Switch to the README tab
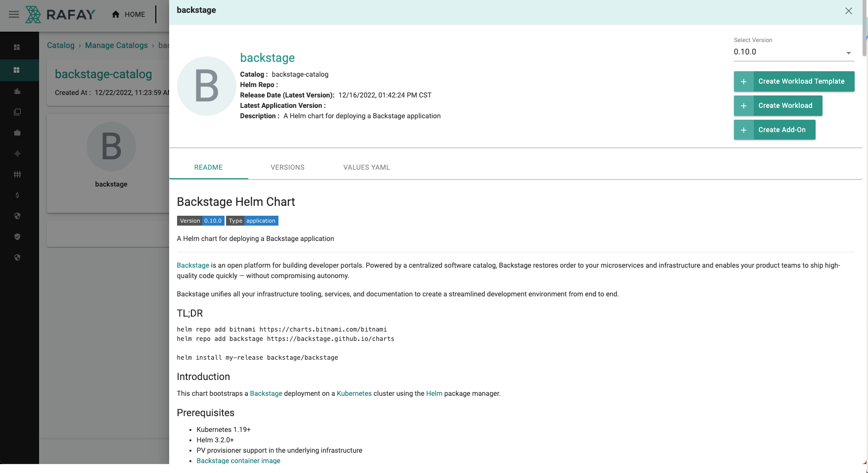This screenshot has height=473, width=868. tap(208, 167)
